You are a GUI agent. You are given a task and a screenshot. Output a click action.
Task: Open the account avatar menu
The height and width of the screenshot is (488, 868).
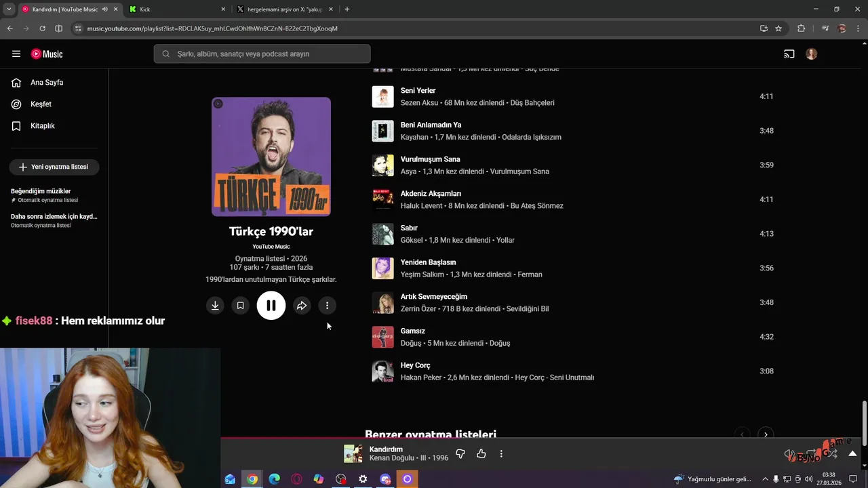click(812, 54)
